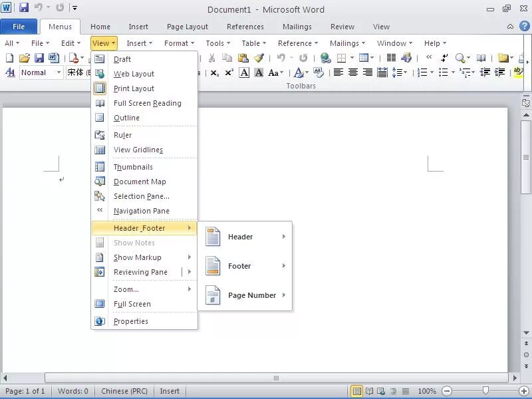
Task: Click Words: 0 in status bar
Action: tap(73, 391)
